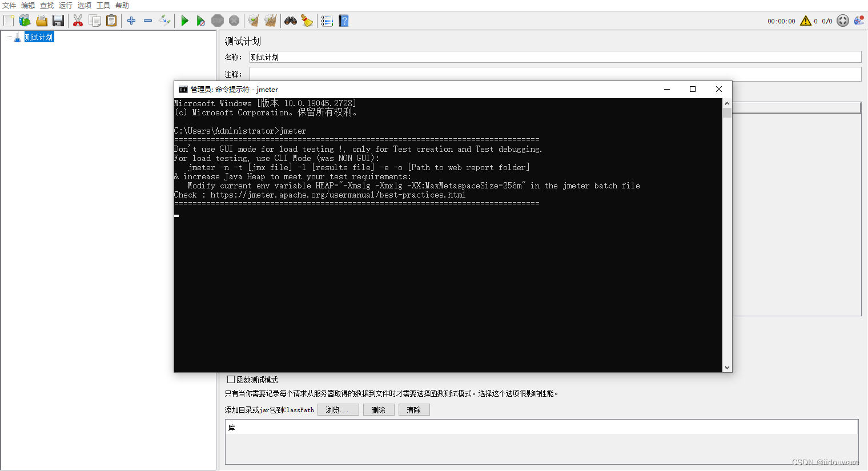The height and width of the screenshot is (471, 868).
Task: Click the feather icon at top right
Action: (859, 21)
